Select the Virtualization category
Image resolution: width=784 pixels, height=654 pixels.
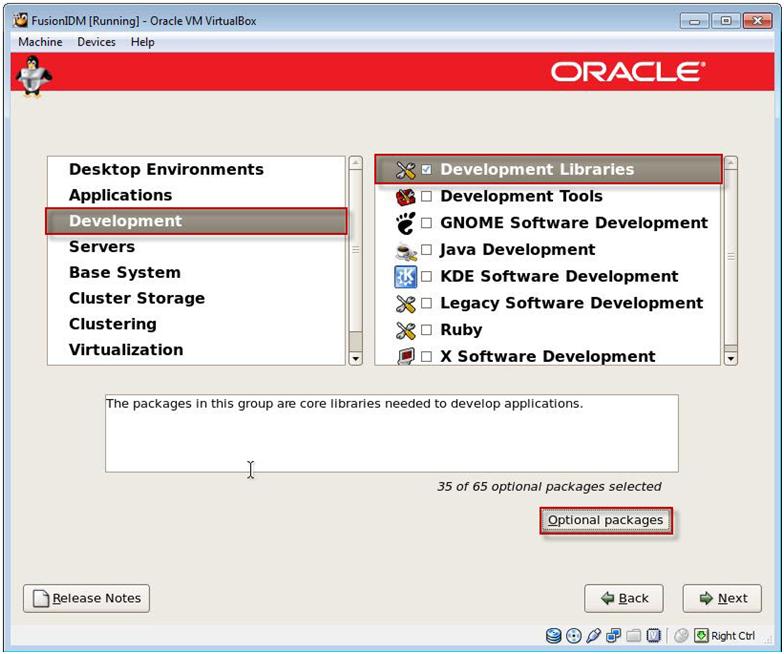point(196,350)
